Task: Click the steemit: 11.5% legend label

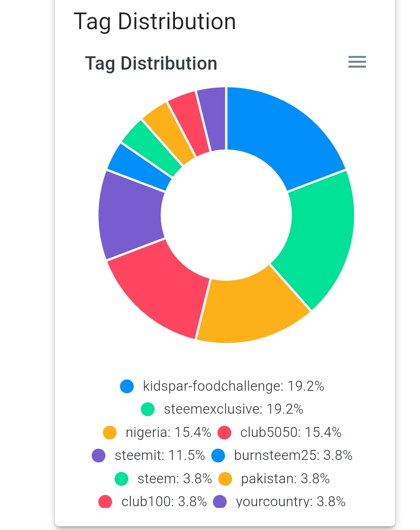Action: 160,455
